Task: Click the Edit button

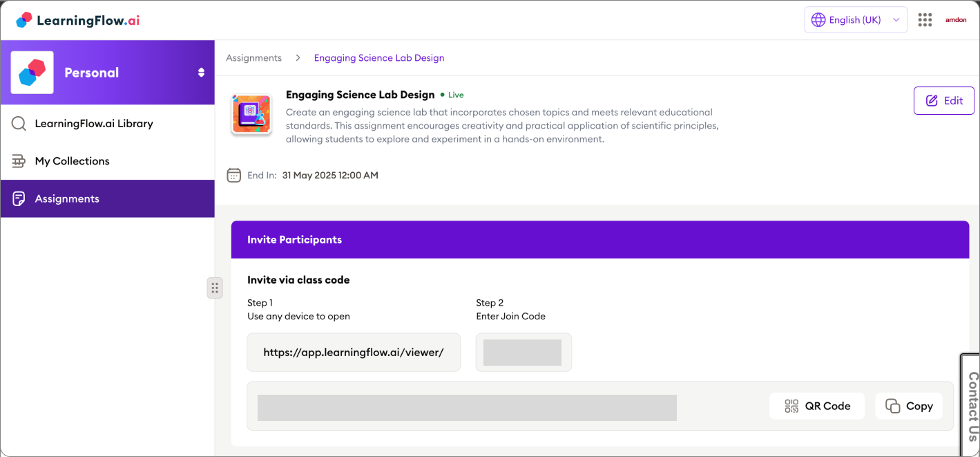Action: coord(943,100)
